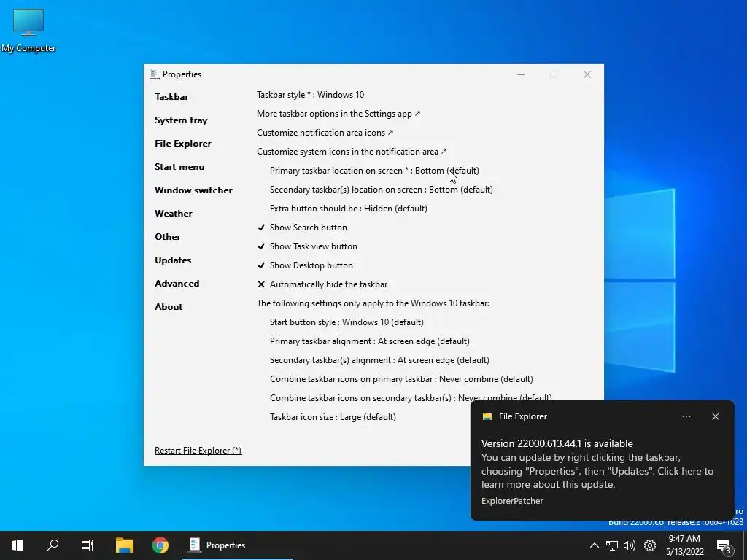Open the Start menu section
Screen dimensions: 747x560
click(x=179, y=167)
